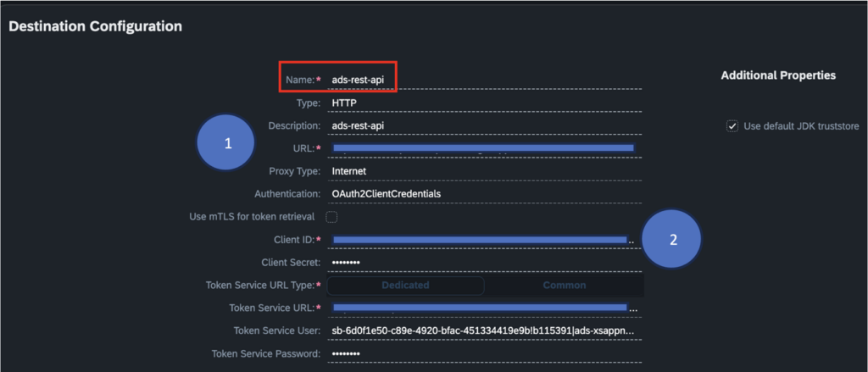This screenshot has height=372, width=868.
Task: Select Dedicated token service URL type
Action: tap(405, 286)
